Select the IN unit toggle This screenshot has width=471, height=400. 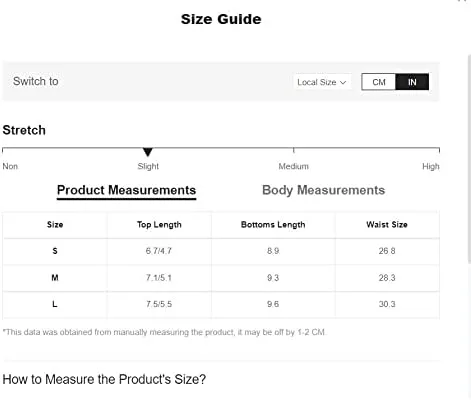click(412, 82)
